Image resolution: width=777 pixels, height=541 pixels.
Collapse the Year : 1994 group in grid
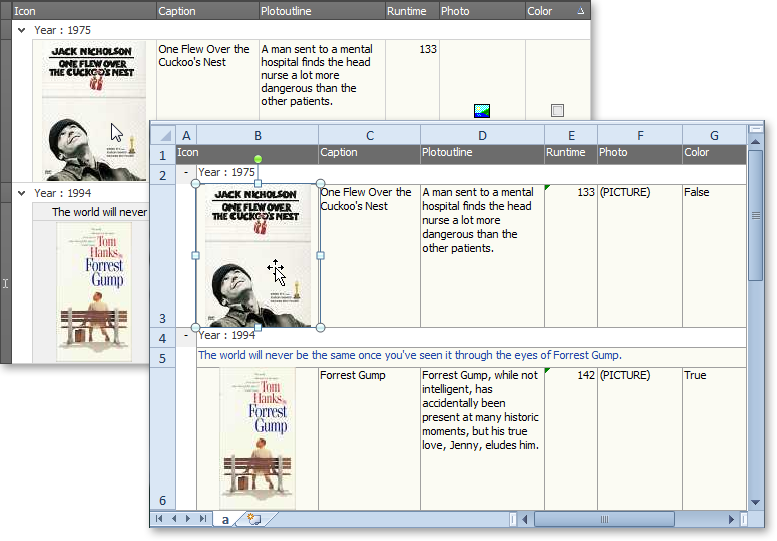click(21, 193)
